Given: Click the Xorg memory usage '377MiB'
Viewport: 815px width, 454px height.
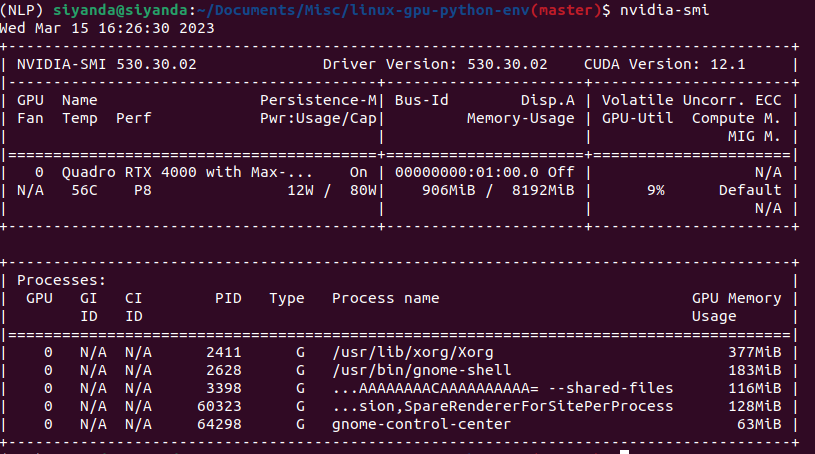Looking at the screenshot, I should [x=755, y=353].
